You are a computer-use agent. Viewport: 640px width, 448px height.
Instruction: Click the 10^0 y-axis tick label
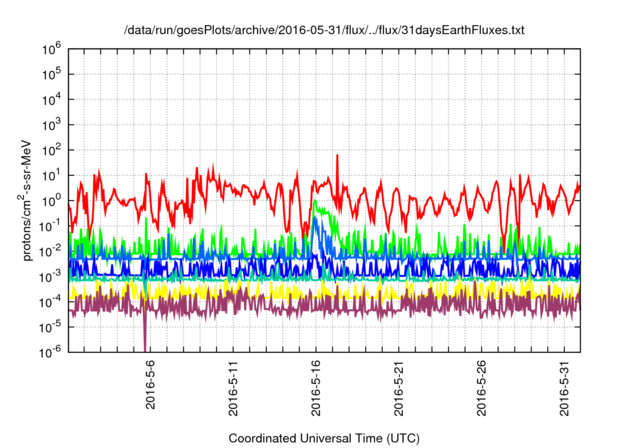pos(51,200)
